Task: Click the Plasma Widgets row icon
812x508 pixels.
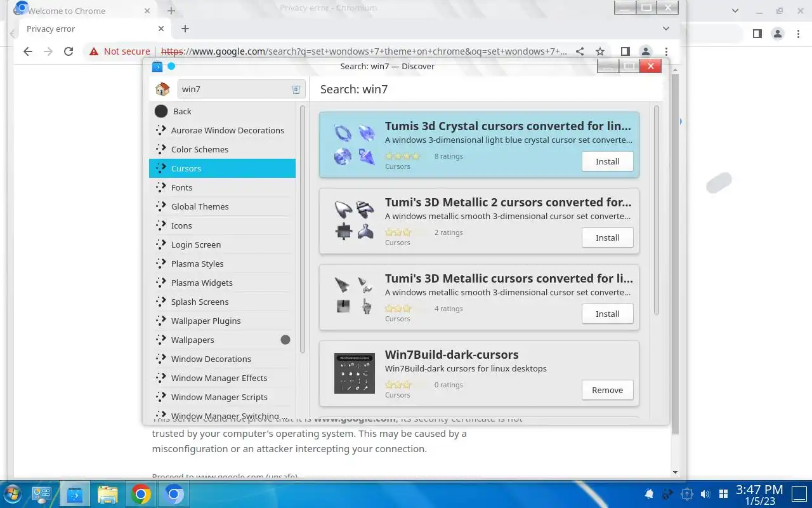Action: click(161, 283)
